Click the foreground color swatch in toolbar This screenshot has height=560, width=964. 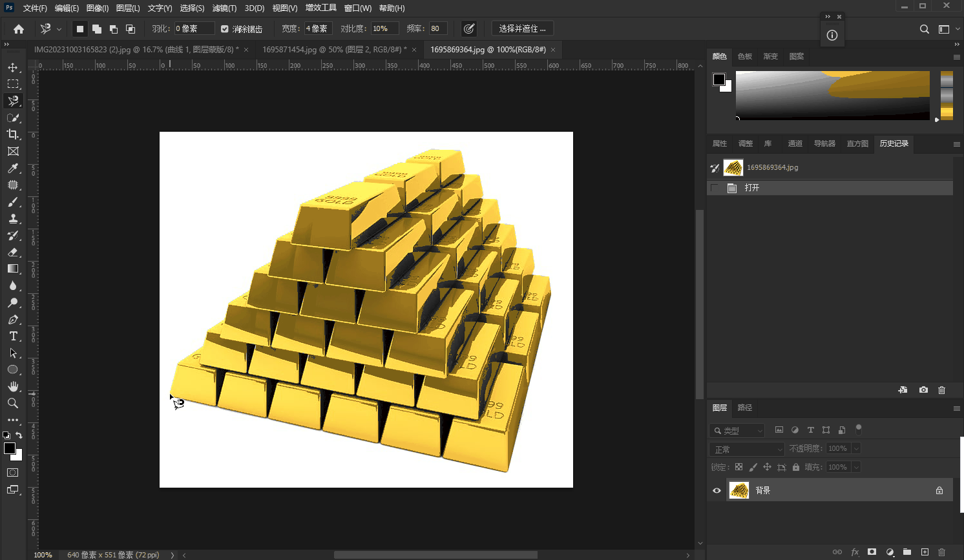9,448
